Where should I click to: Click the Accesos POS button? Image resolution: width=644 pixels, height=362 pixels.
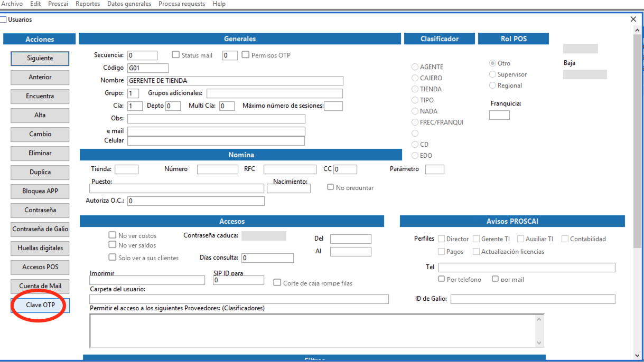pyautogui.click(x=40, y=267)
